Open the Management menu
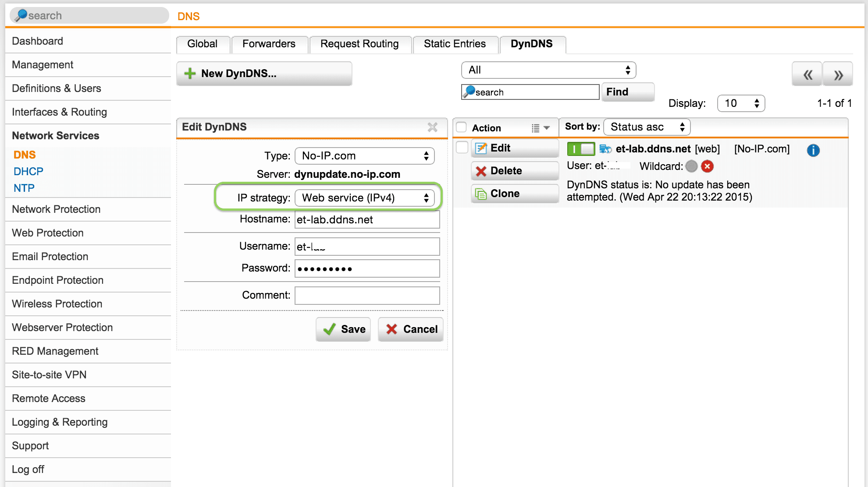 coord(88,65)
